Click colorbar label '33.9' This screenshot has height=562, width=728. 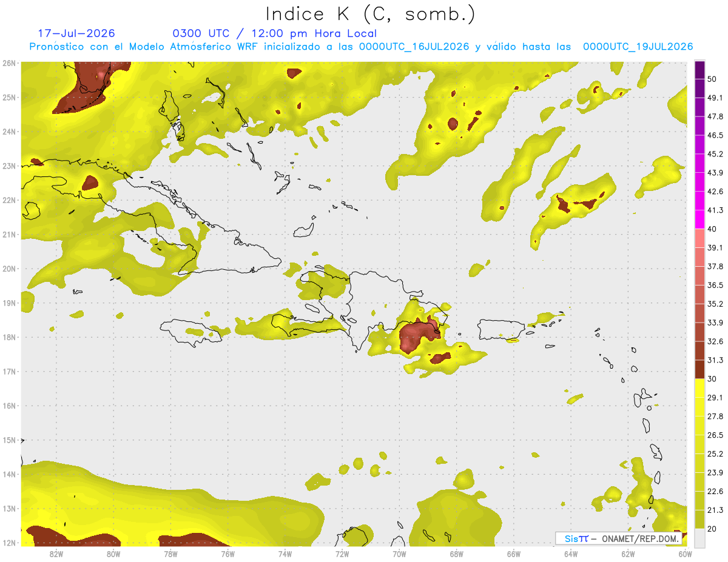(715, 323)
